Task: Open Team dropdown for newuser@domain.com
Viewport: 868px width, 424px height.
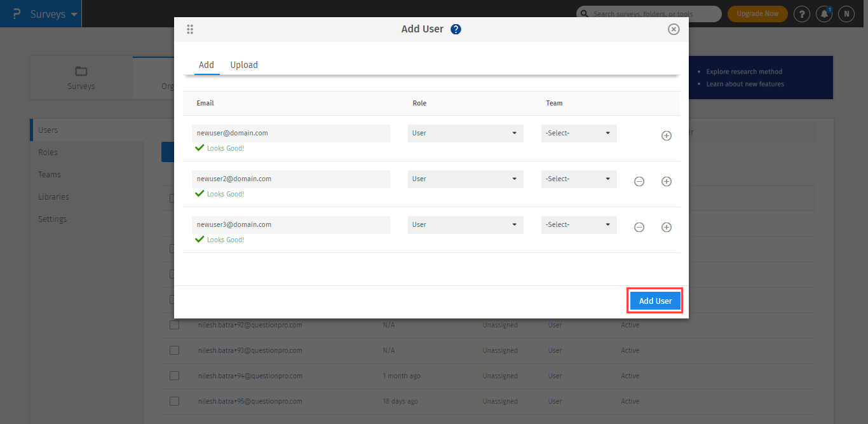Action: point(579,133)
